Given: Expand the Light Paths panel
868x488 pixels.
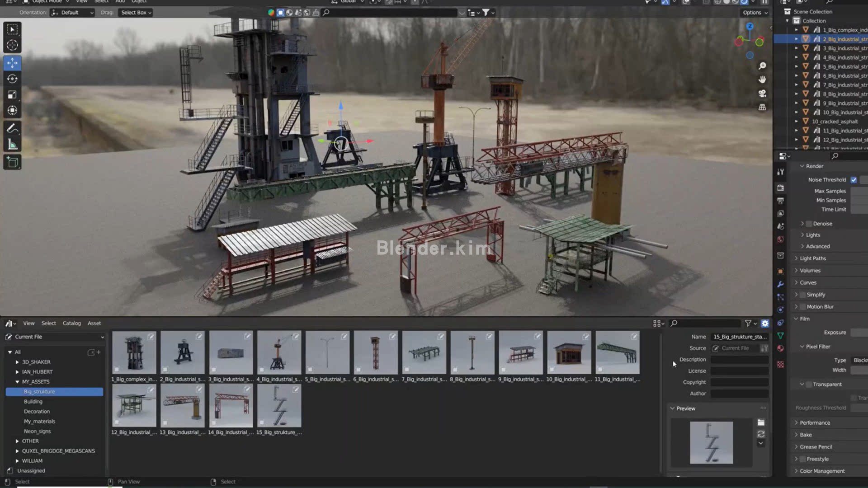Looking at the screenshot, I should point(812,258).
